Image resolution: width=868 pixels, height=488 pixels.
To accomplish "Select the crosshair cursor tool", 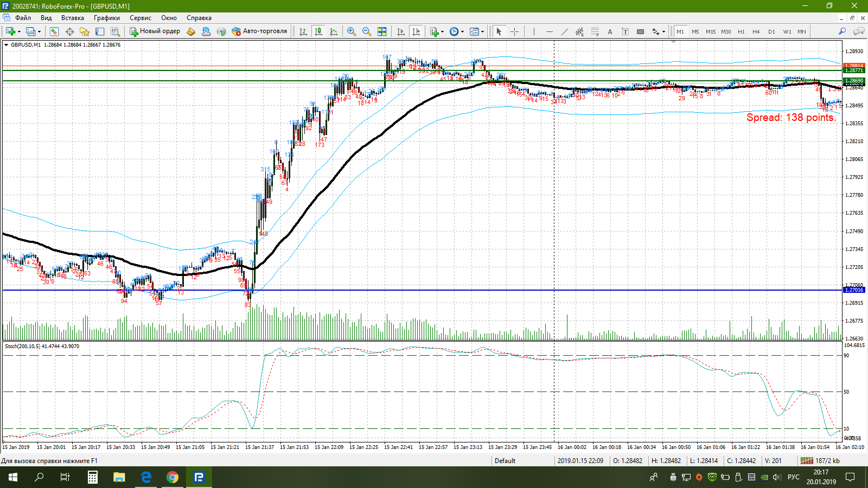I will click(x=514, y=31).
